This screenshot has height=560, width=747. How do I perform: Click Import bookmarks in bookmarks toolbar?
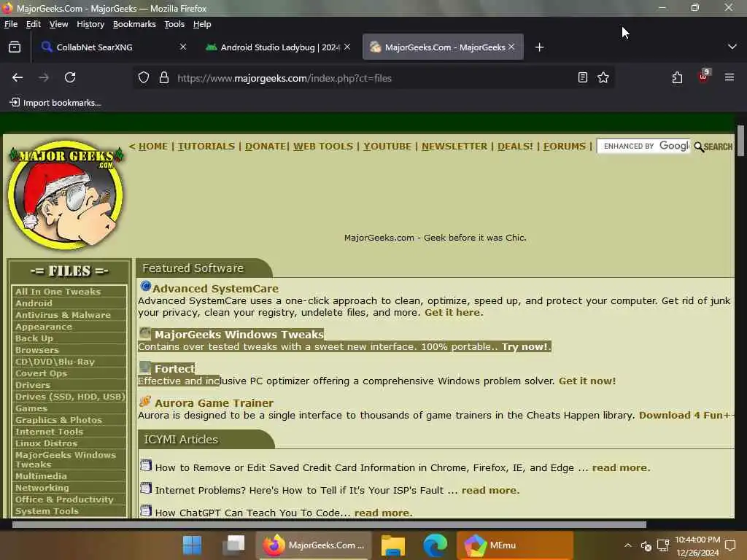(x=55, y=103)
